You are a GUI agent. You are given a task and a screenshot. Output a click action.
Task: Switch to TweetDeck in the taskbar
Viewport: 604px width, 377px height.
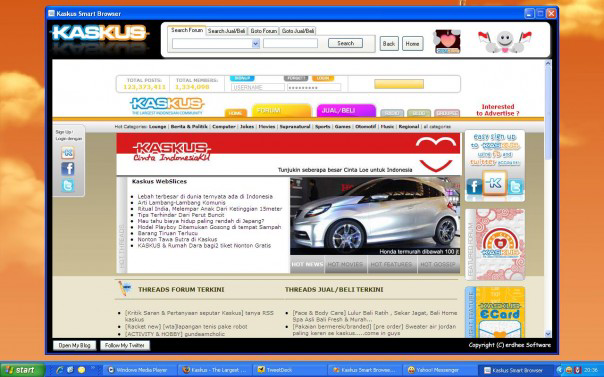pyautogui.click(x=290, y=370)
